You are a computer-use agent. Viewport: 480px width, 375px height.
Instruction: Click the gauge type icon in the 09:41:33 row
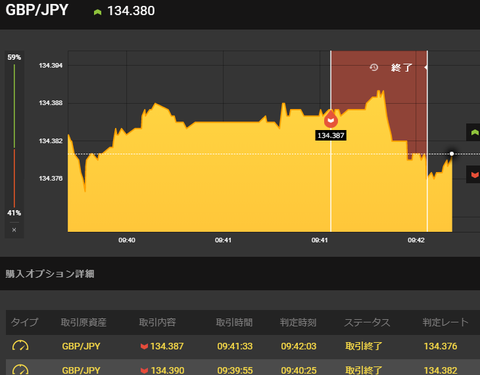coord(20,346)
